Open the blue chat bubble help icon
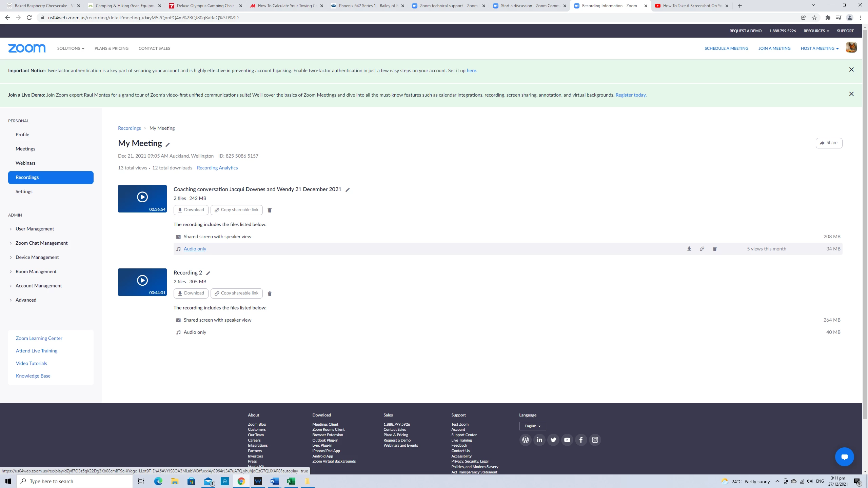Screen dimensions: 868x488 pos(844,457)
